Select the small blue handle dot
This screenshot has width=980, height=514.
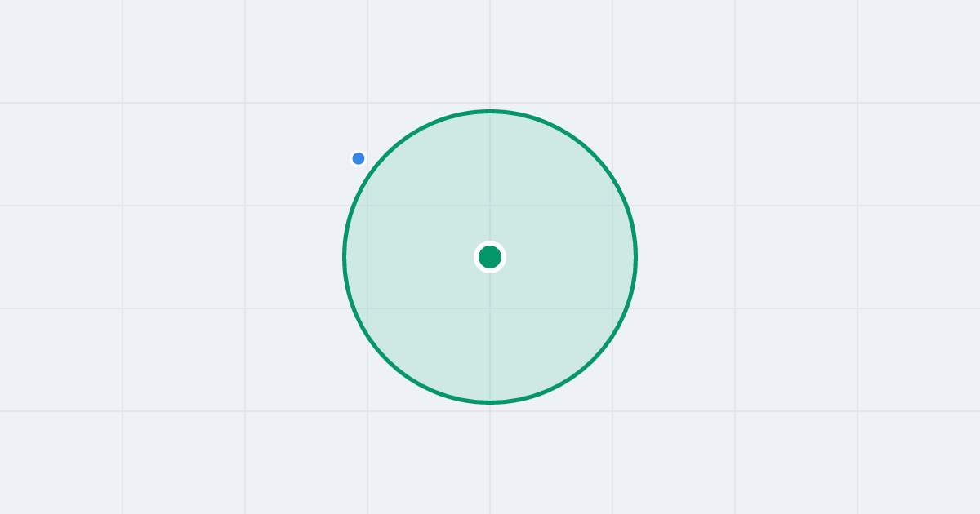click(x=359, y=158)
